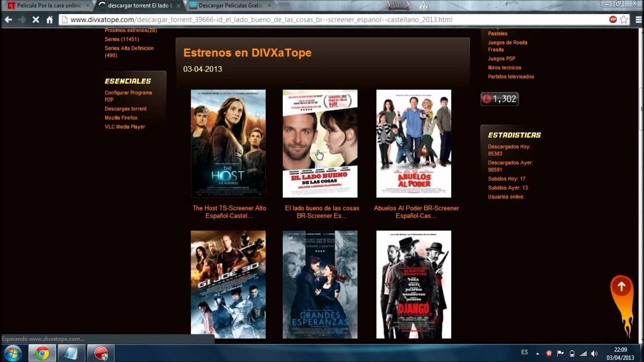
Task: Check the battery tray icon
Action: (x=572, y=353)
